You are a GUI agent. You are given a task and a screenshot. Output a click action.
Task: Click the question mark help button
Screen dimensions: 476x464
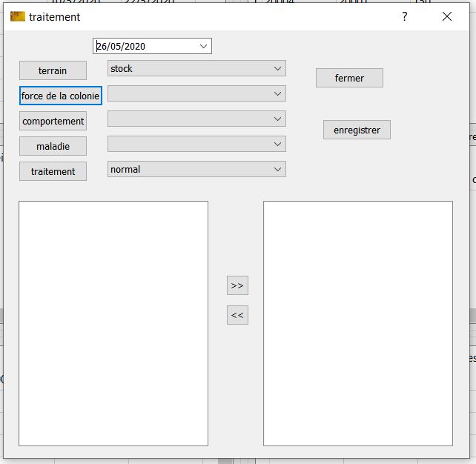pos(404,16)
